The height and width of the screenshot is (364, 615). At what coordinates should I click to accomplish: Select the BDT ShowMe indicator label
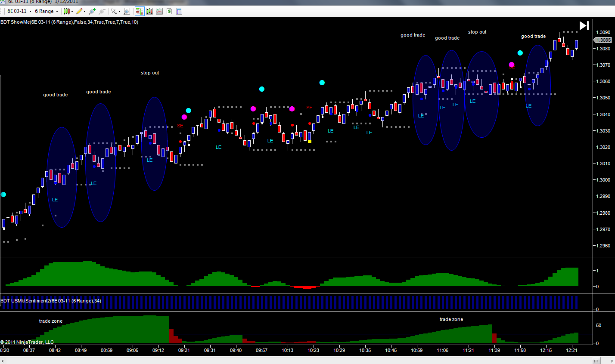tap(69, 22)
